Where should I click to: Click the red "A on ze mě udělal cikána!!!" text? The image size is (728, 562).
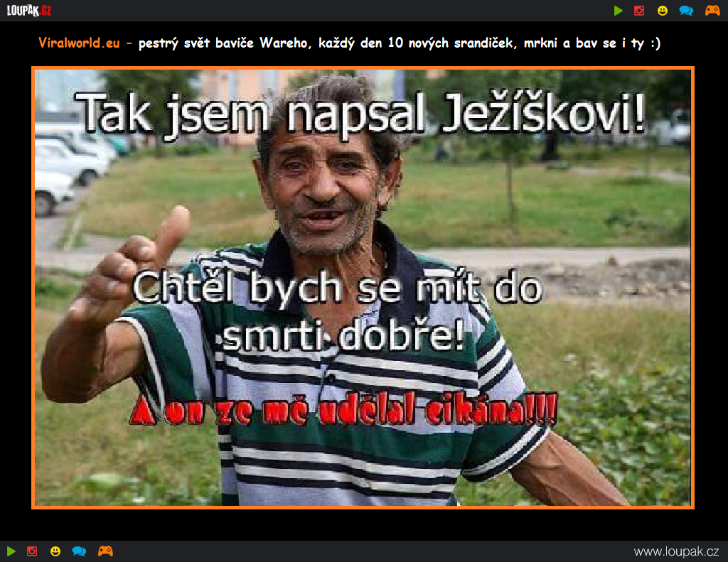(343, 411)
